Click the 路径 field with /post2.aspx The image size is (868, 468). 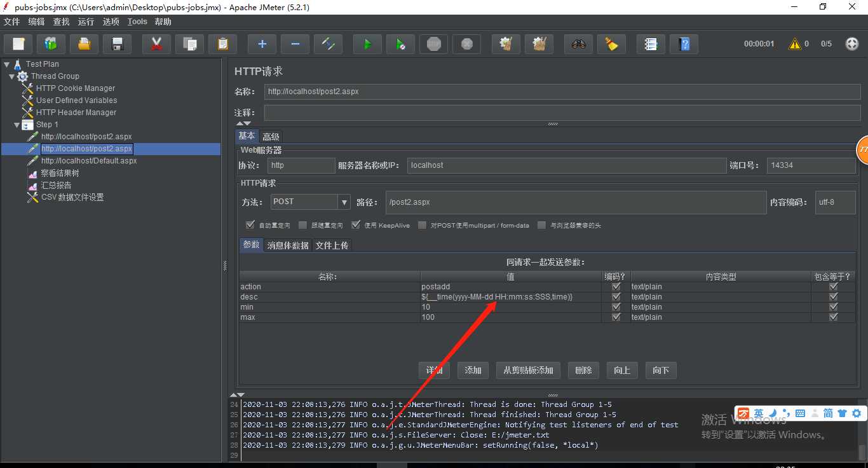(x=576, y=202)
